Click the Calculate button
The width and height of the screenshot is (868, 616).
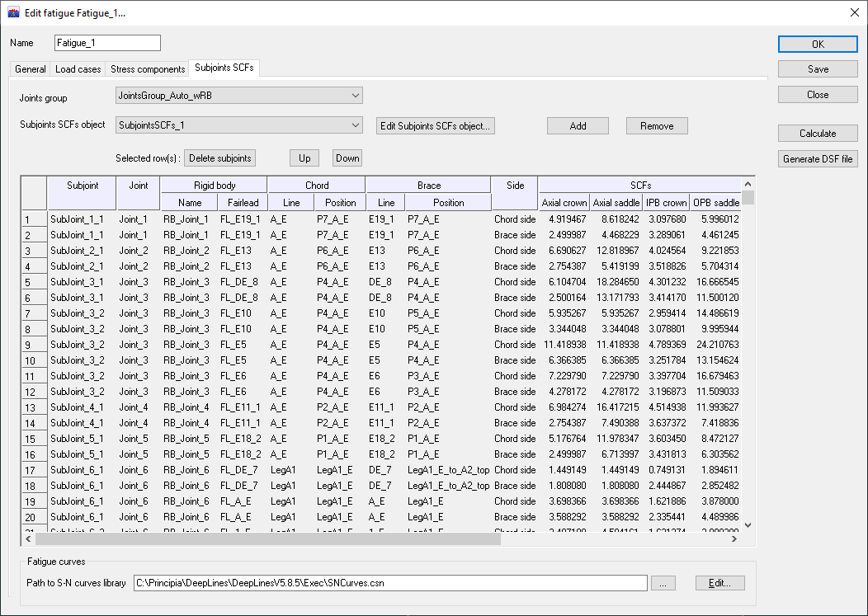tap(817, 134)
